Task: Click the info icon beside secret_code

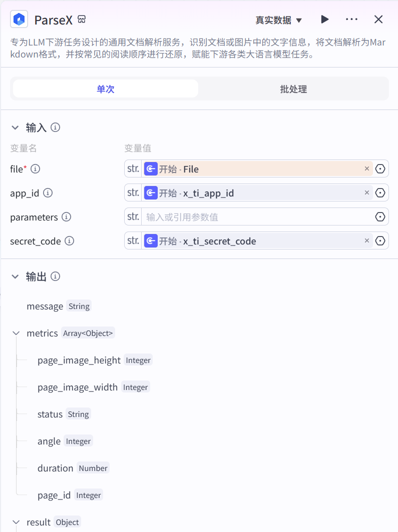Action: (70, 241)
